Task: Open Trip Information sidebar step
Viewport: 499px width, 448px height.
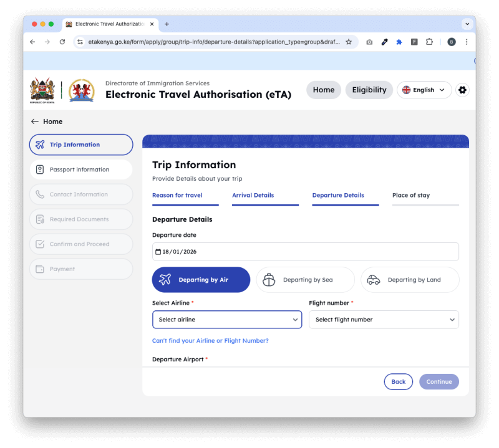Action: point(81,145)
